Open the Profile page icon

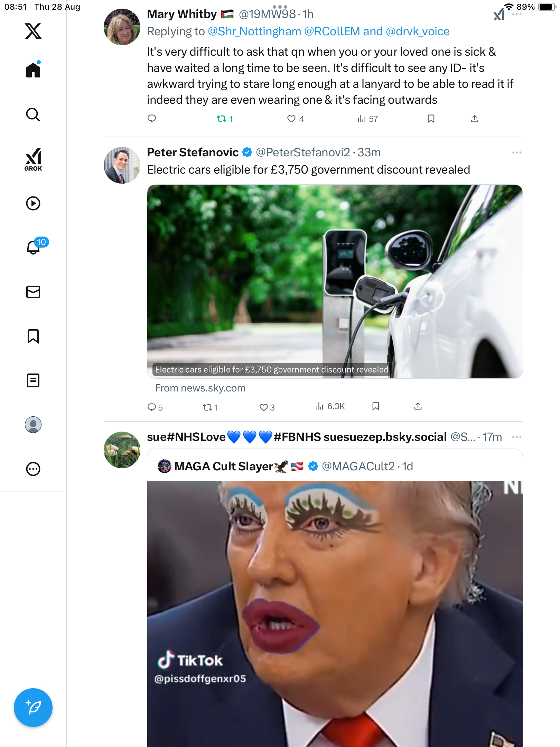[x=33, y=425]
